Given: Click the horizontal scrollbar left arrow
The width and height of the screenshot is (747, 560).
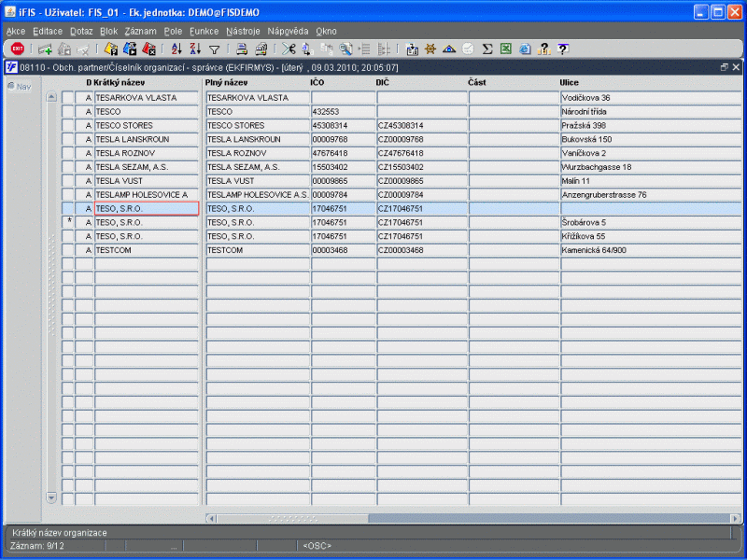Looking at the screenshot, I should (211, 518).
